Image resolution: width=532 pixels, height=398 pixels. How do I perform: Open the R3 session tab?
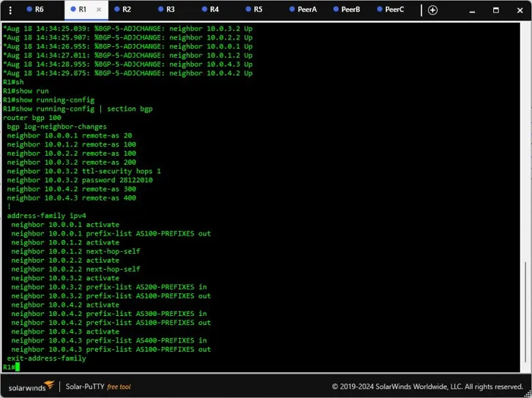click(x=166, y=9)
